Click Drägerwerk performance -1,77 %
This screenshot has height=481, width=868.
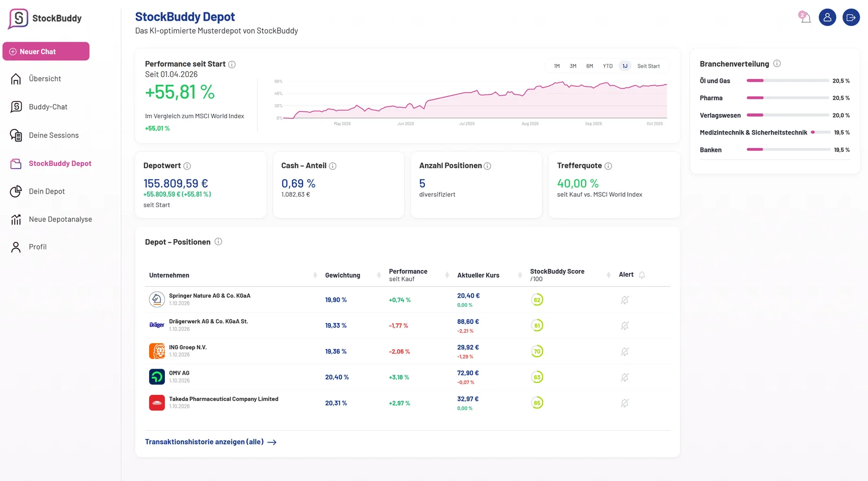tap(398, 326)
